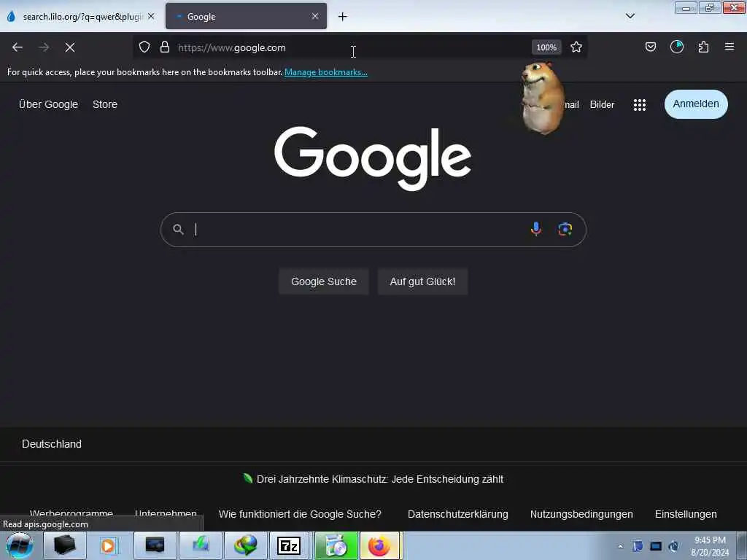Screen dimensions: 747x560
Task: Open the Einstellungen footer menu
Action: [686, 514]
